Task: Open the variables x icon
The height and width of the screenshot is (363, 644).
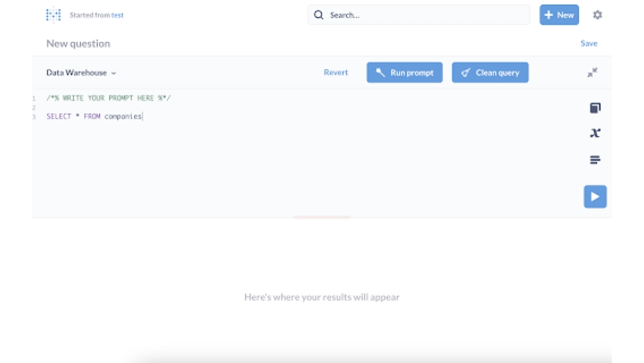Action: pyautogui.click(x=595, y=133)
